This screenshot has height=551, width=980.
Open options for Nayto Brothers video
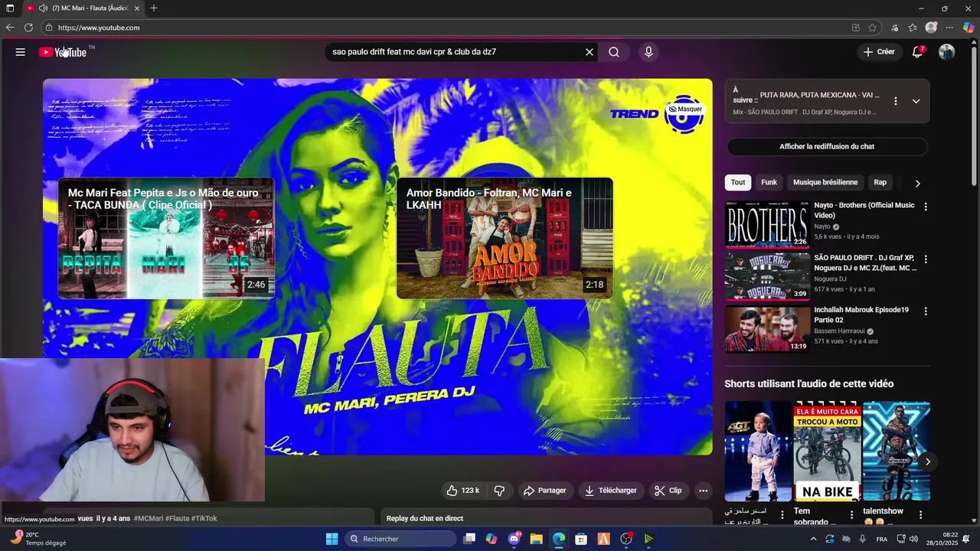[x=926, y=207]
